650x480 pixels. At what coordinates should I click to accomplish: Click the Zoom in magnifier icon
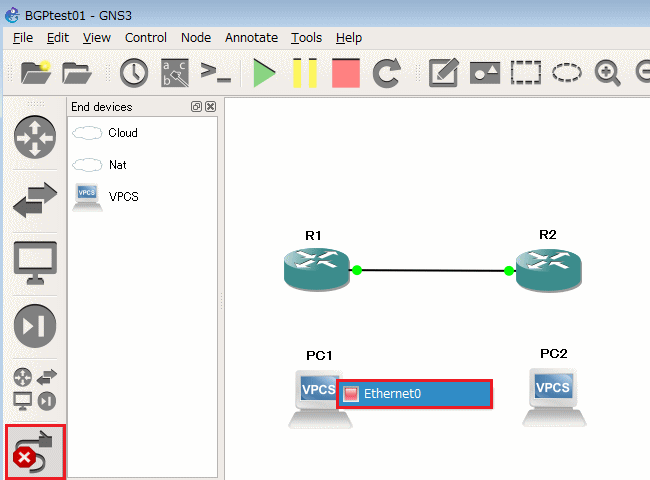pos(607,73)
